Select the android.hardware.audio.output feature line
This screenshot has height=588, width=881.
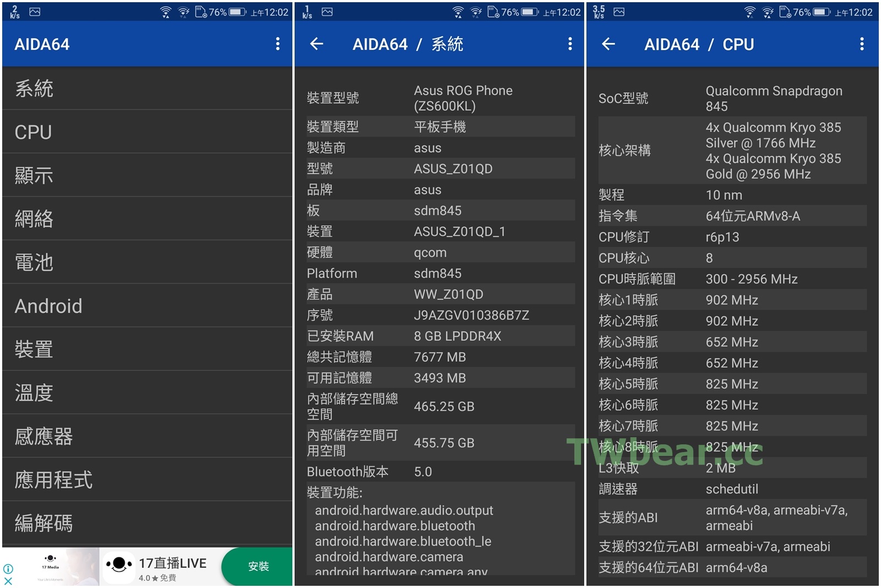click(404, 510)
